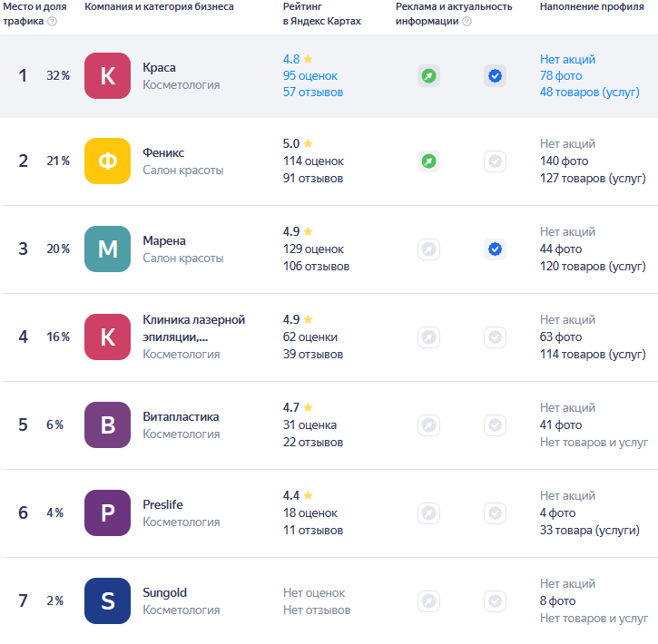The image size is (658, 644).
Task: Click grey verification badge in Феникс row
Action: pyautogui.click(x=495, y=161)
